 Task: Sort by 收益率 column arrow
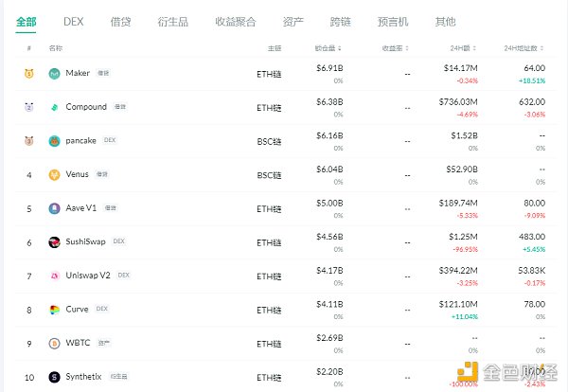pos(407,47)
